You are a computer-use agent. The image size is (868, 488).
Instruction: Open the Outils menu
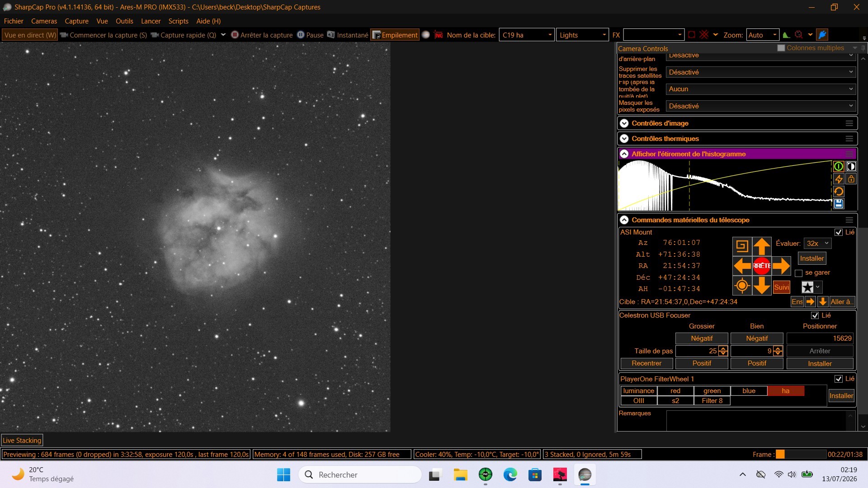pos(124,21)
